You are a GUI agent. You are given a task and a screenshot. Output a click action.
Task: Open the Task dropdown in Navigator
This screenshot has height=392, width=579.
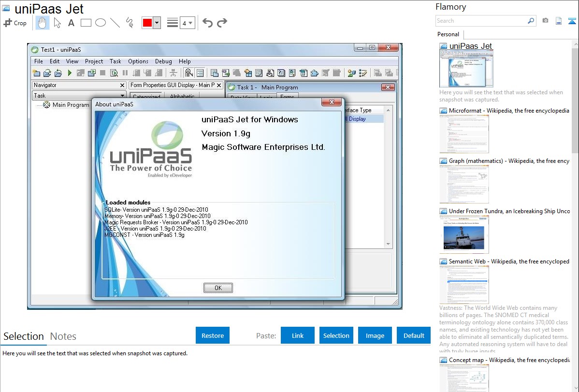[x=122, y=96]
